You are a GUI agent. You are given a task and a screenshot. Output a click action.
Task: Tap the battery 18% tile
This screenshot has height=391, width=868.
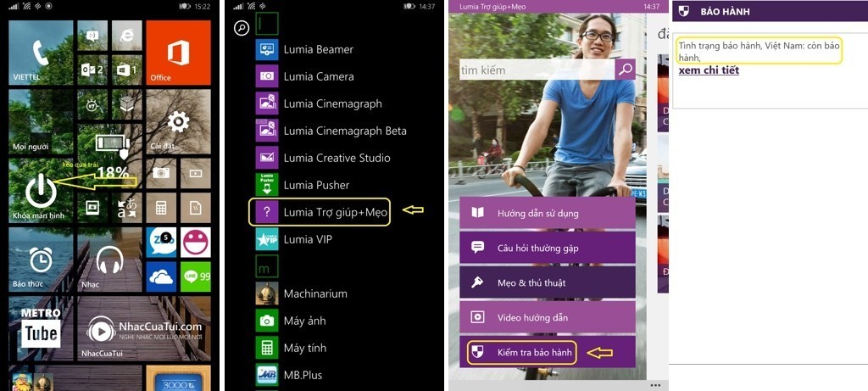click(109, 156)
